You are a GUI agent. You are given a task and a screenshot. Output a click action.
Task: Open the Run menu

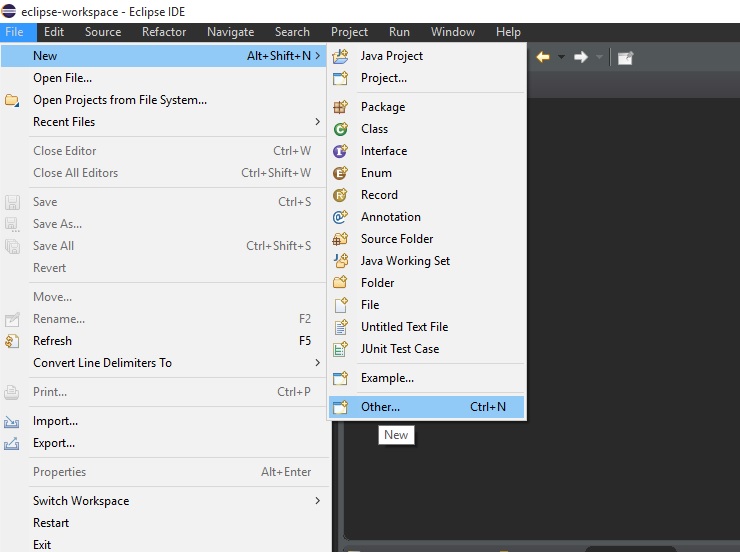click(x=399, y=32)
